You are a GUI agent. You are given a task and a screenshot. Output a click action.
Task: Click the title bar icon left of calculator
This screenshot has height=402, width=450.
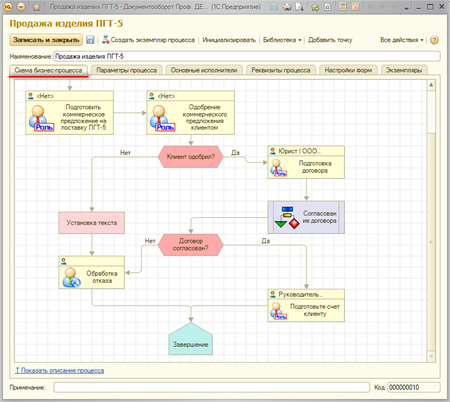(327, 7)
